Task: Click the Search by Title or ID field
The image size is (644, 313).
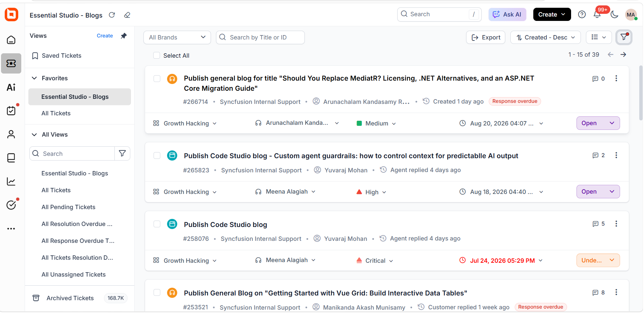Action: coord(260,37)
